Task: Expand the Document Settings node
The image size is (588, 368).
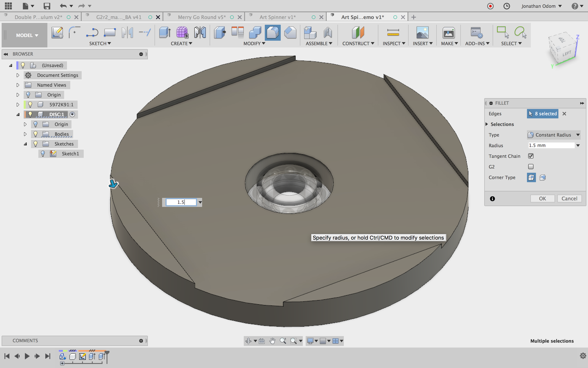Action: [x=18, y=75]
